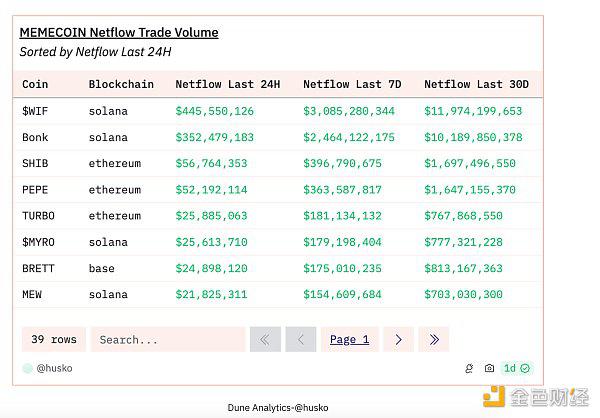The height and width of the screenshot is (418, 600).
Task: Click the $24,898,120 netflow value
Action: pyautogui.click(x=211, y=268)
